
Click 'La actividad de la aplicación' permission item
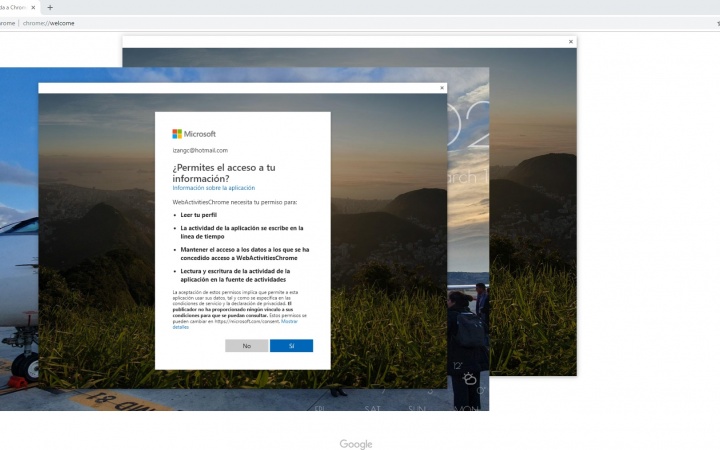(x=242, y=232)
